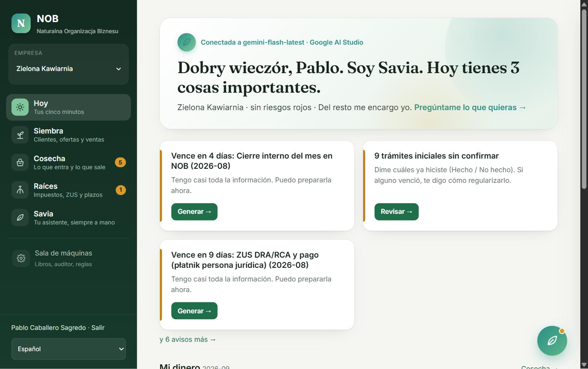Image resolution: width=588 pixels, height=369 pixels.
Task: Click the Raíces badge showing 1
Action: click(120, 190)
